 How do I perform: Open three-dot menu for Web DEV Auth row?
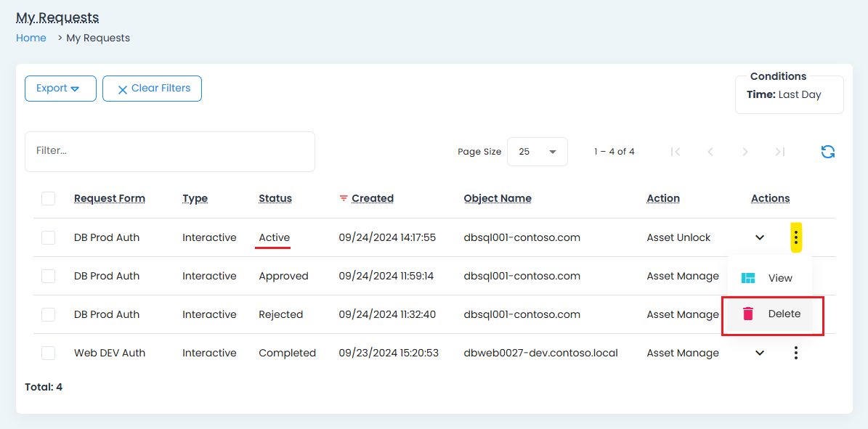pyautogui.click(x=796, y=353)
